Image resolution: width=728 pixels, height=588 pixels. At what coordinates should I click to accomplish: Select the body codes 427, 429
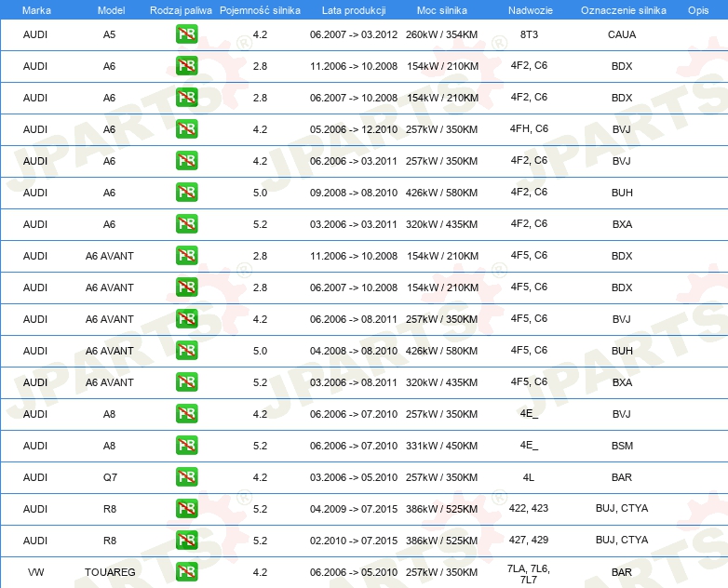coord(529,540)
